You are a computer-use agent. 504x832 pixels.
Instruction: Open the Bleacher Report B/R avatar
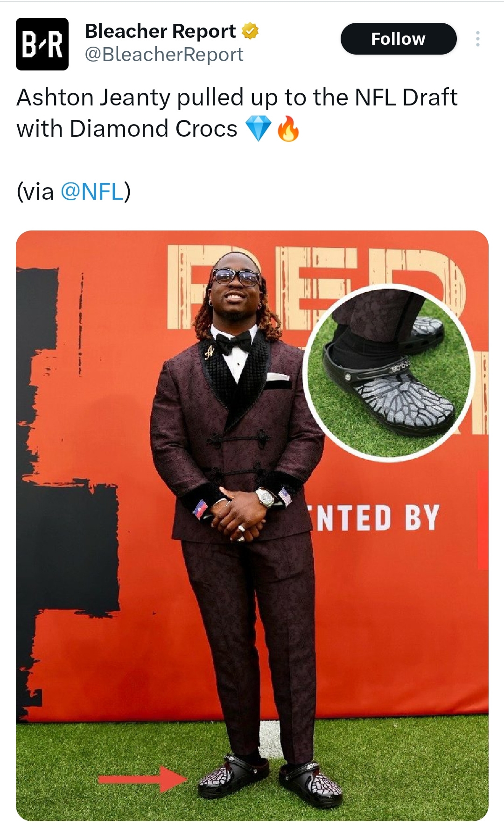point(42,44)
